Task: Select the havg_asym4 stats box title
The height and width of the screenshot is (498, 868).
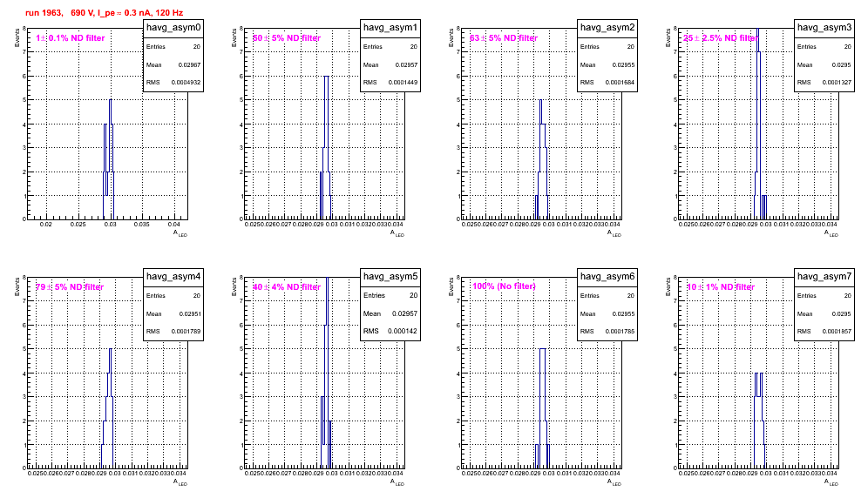Action: (x=173, y=277)
